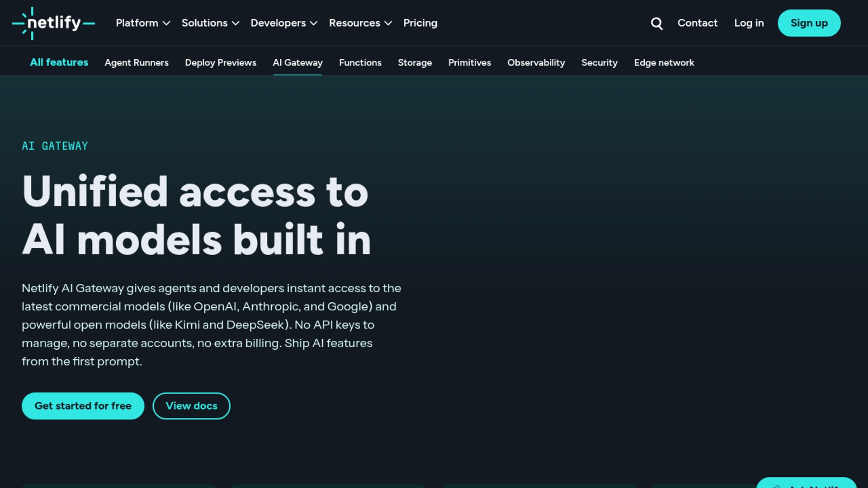Click the 'Netlify AI Gateway gives agents' paragraph
Screen dimensions: 868x488
pos(211,325)
